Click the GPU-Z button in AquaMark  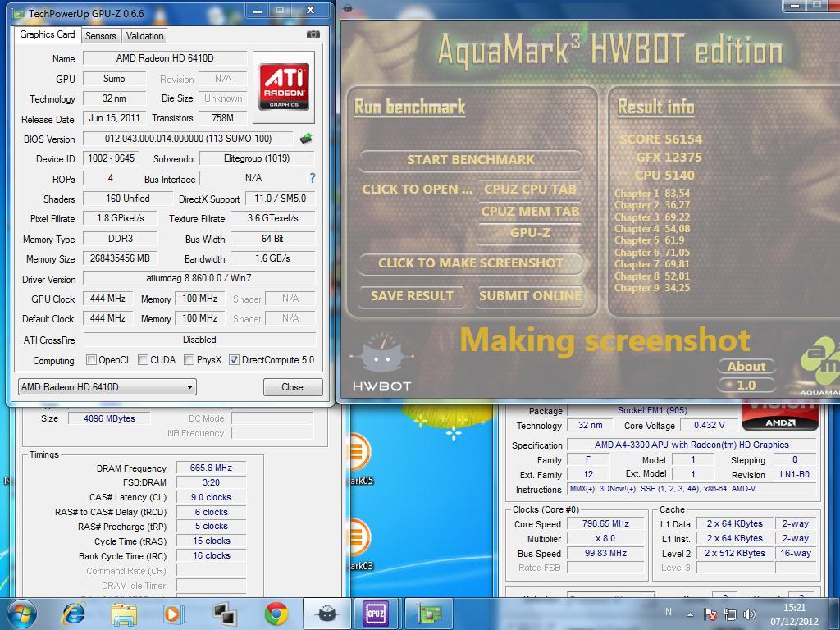(530, 233)
